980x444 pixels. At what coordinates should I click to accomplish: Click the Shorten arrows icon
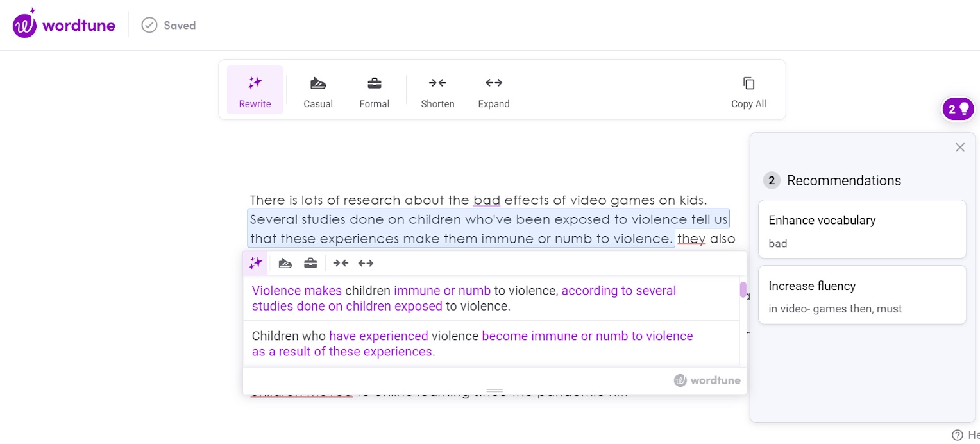[437, 90]
